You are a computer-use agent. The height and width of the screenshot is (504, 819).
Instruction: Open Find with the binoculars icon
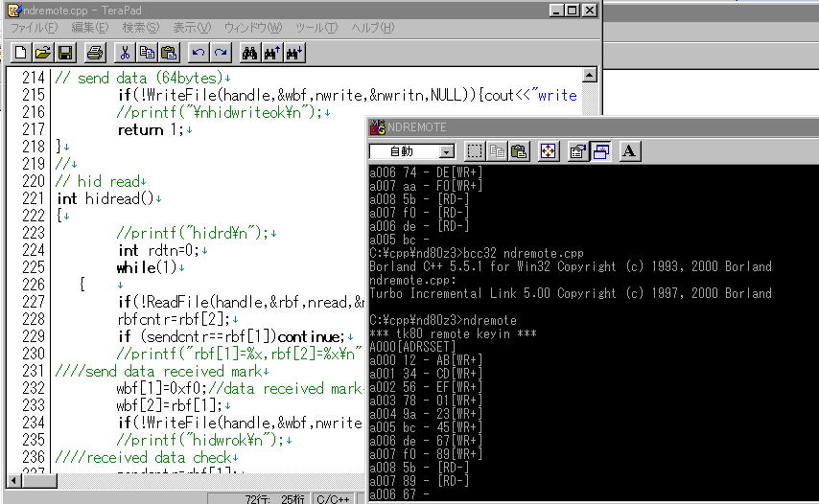tap(249, 53)
